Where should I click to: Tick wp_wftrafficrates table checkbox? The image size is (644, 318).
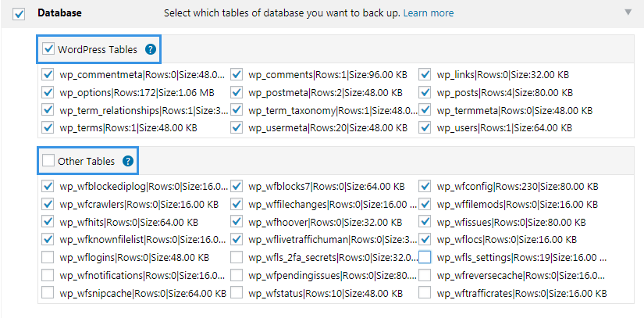425,293
